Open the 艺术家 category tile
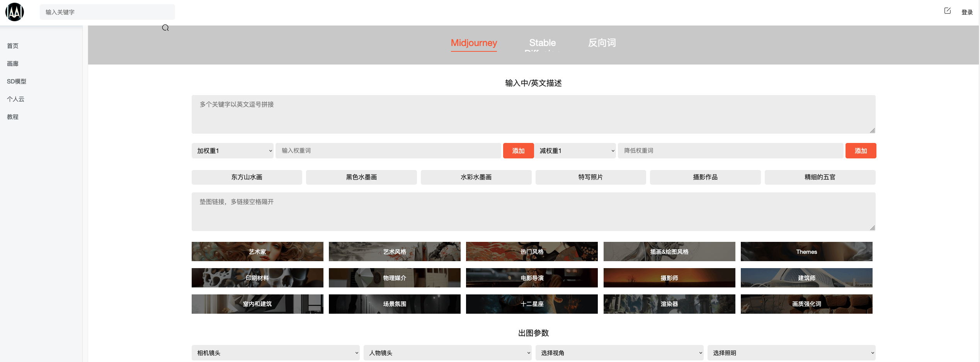Viewport: 980px width, 362px height. pos(257,252)
